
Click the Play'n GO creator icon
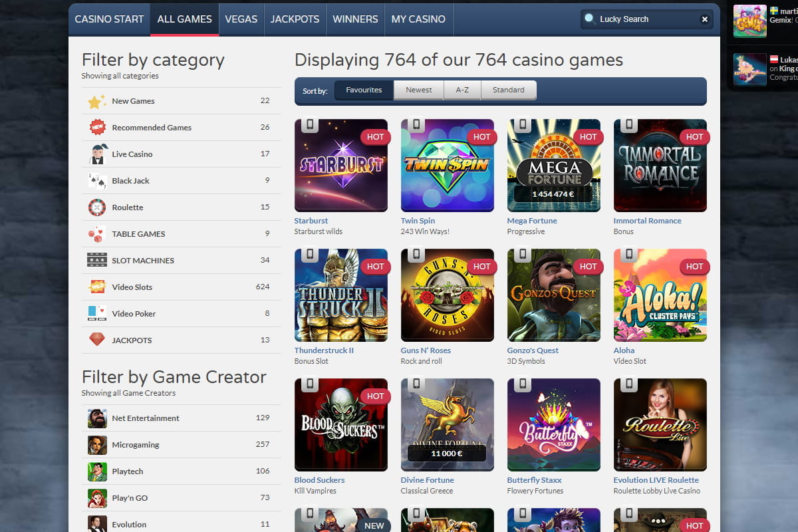pos(97,498)
